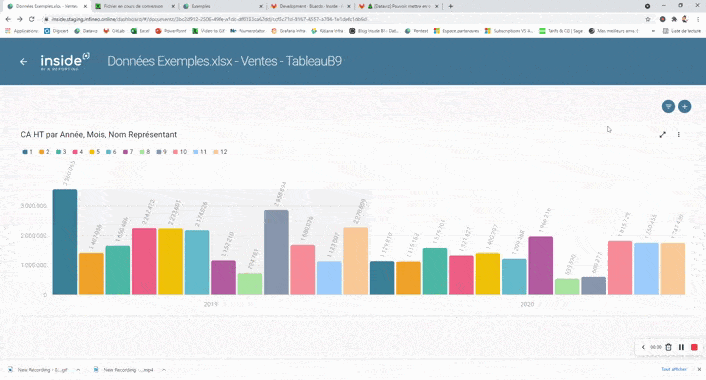The height and width of the screenshot is (380, 706).
Task: Open the chart's three-dot options menu
Action: [x=679, y=135]
